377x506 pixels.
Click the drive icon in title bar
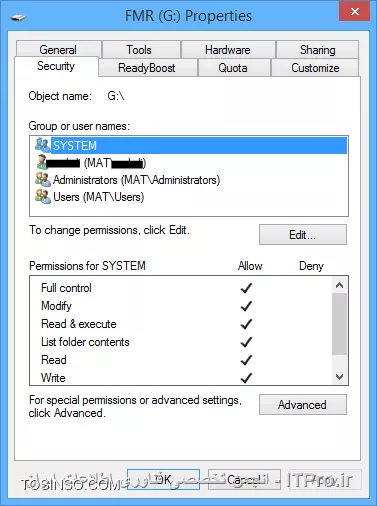pos(18,17)
